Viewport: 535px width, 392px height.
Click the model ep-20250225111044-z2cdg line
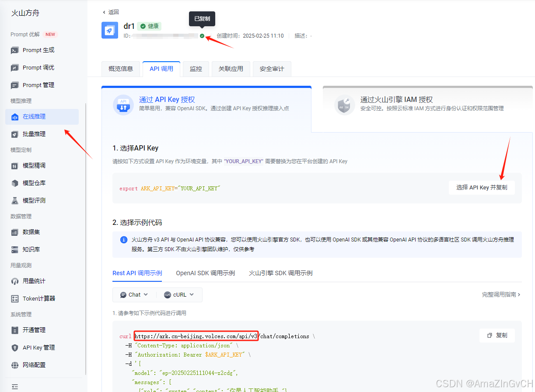click(x=185, y=373)
